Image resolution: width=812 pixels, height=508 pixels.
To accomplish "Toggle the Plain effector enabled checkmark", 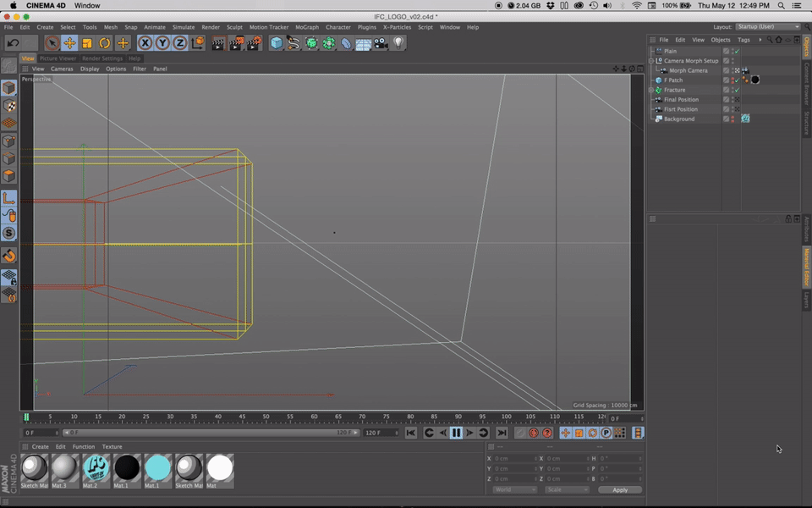I will pos(737,52).
